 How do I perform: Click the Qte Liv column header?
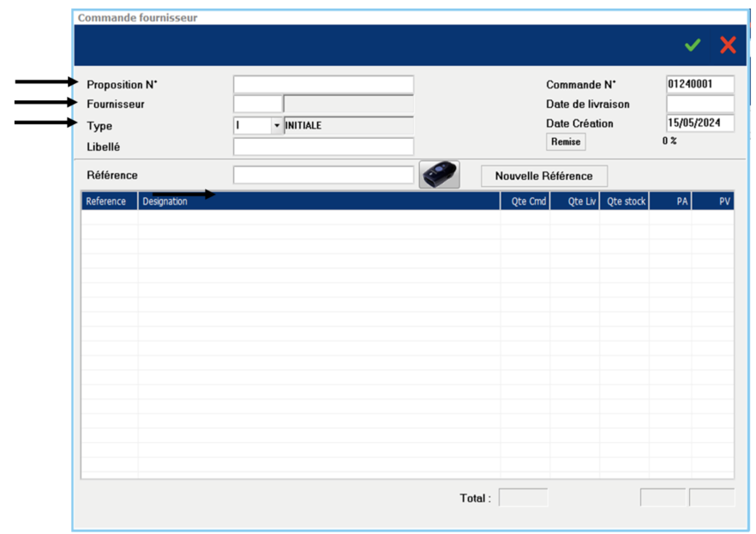click(x=575, y=201)
